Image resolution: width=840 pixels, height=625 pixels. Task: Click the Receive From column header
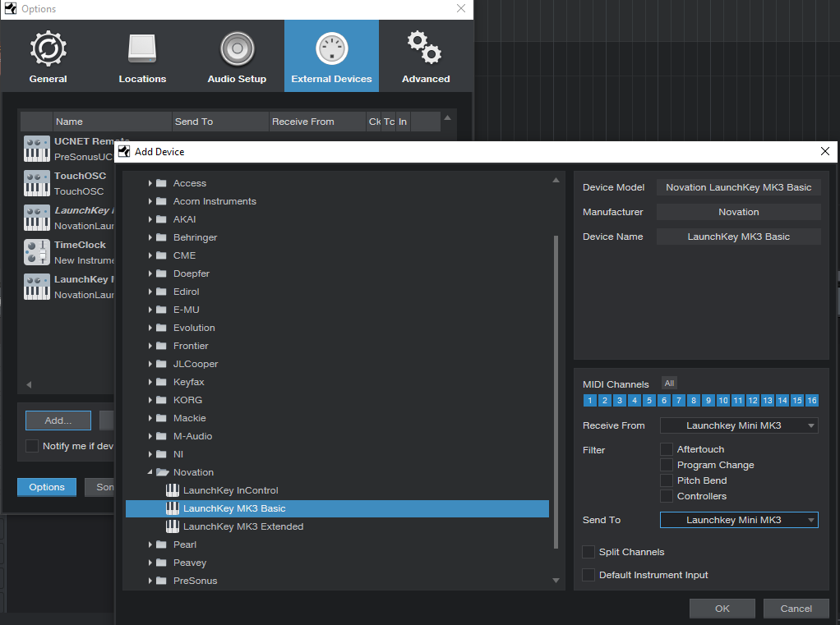point(317,122)
